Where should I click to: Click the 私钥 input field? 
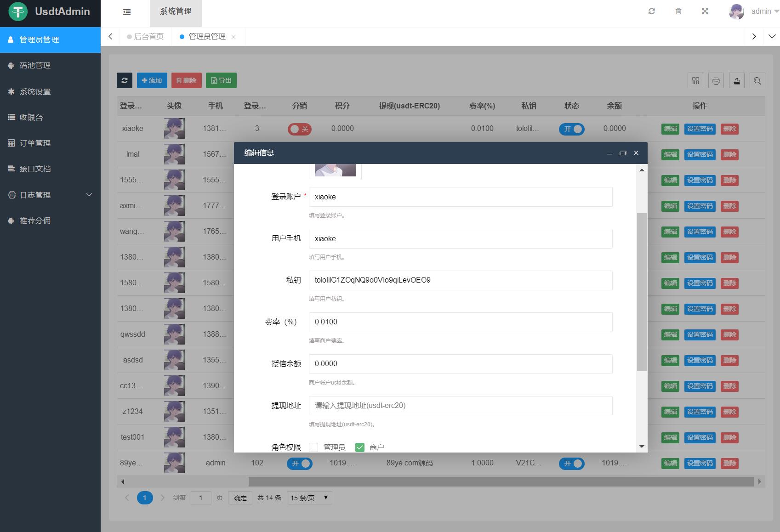click(x=461, y=280)
